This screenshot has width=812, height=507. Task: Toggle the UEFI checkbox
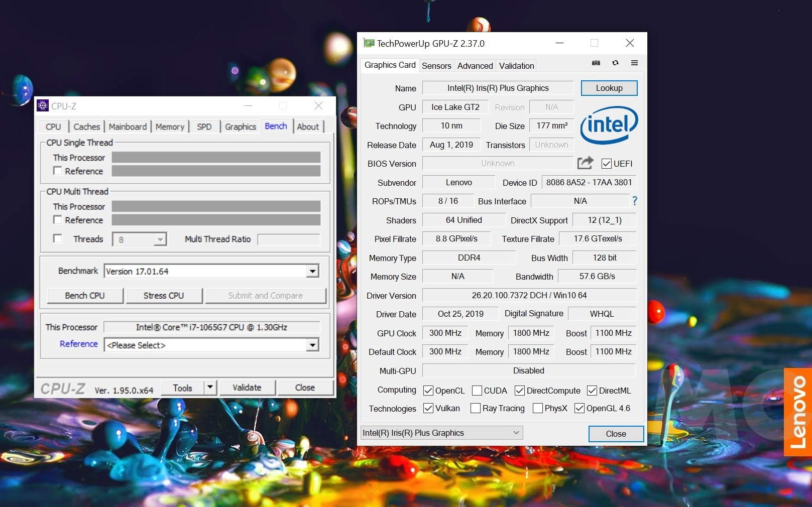(607, 164)
